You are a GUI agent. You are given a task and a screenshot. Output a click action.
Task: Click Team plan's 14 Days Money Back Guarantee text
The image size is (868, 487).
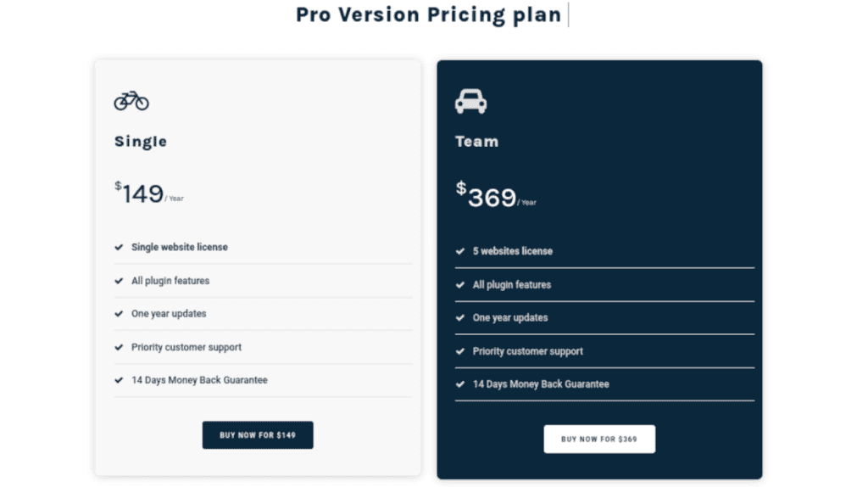coord(541,384)
